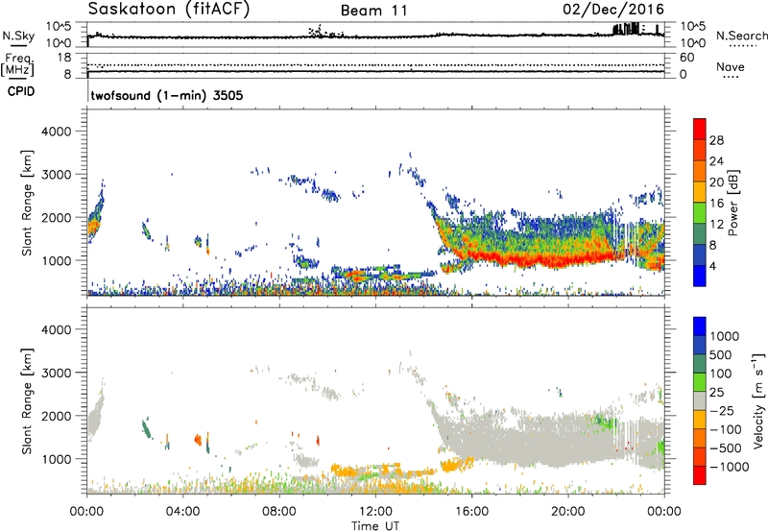The image size is (768, 532).
Task: Click the "Power [dB]" colorbar label
Action: click(733, 203)
